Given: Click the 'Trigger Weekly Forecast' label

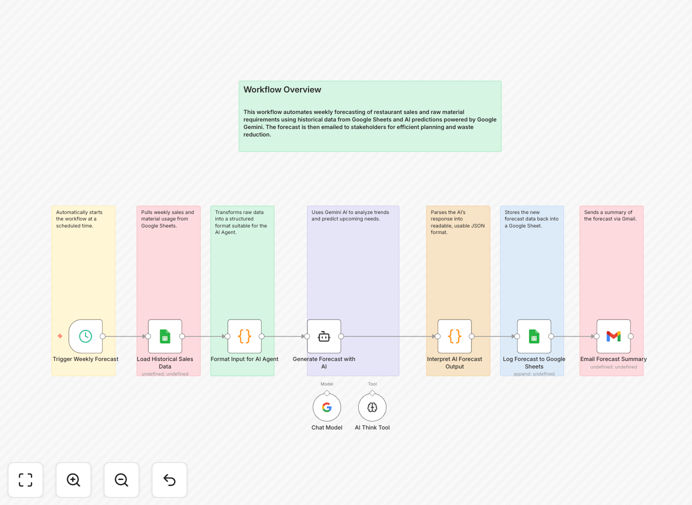Looking at the screenshot, I should pyautogui.click(x=86, y=359).
